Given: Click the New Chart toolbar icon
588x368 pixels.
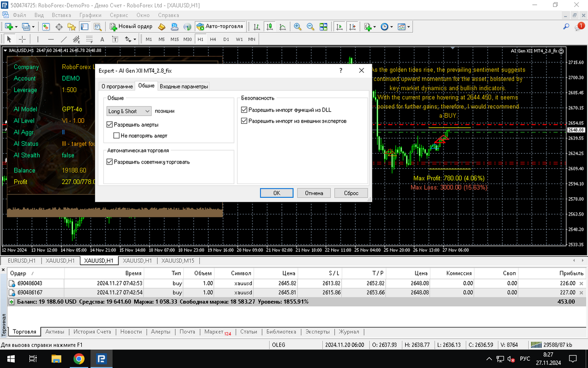Looking at the screenshot, I should [9, 26].
